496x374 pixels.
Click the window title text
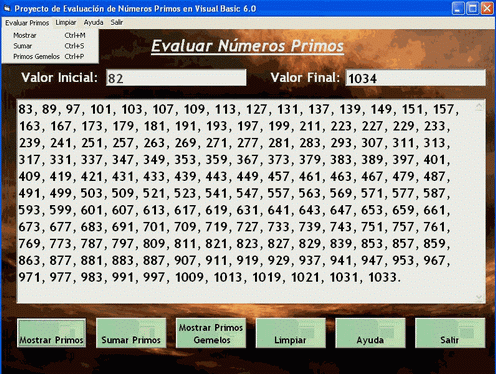135,8
